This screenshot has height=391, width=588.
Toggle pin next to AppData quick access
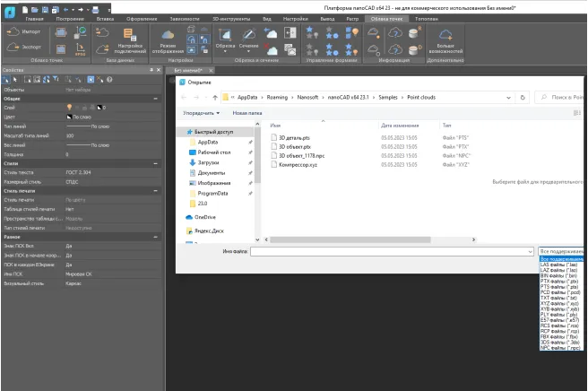[x=250, y=143]
